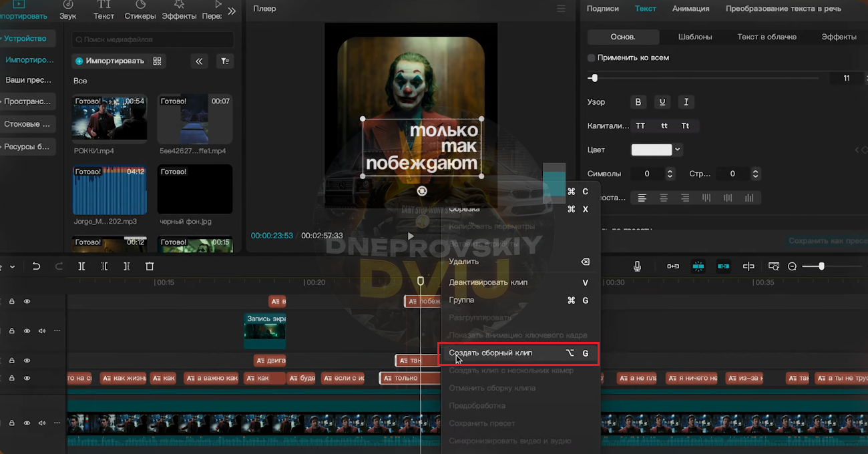Hide the track containing the побеж clip
Screen dimensions: 868x454
(27, 302)
